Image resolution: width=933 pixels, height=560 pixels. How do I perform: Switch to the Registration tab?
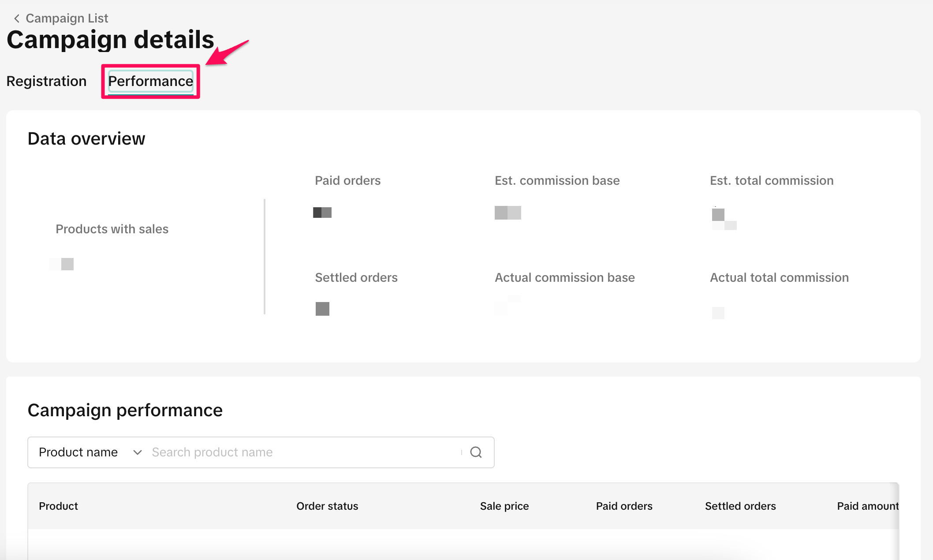(46, 81)
